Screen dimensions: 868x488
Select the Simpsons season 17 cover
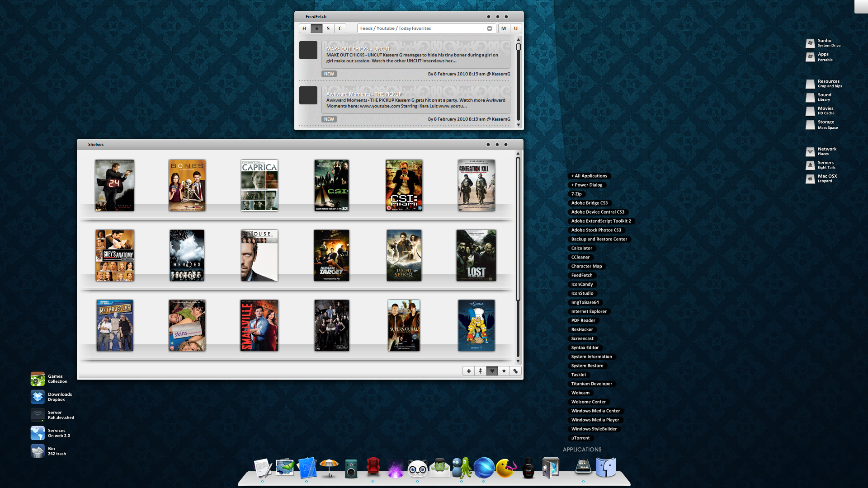pos(476,325)
